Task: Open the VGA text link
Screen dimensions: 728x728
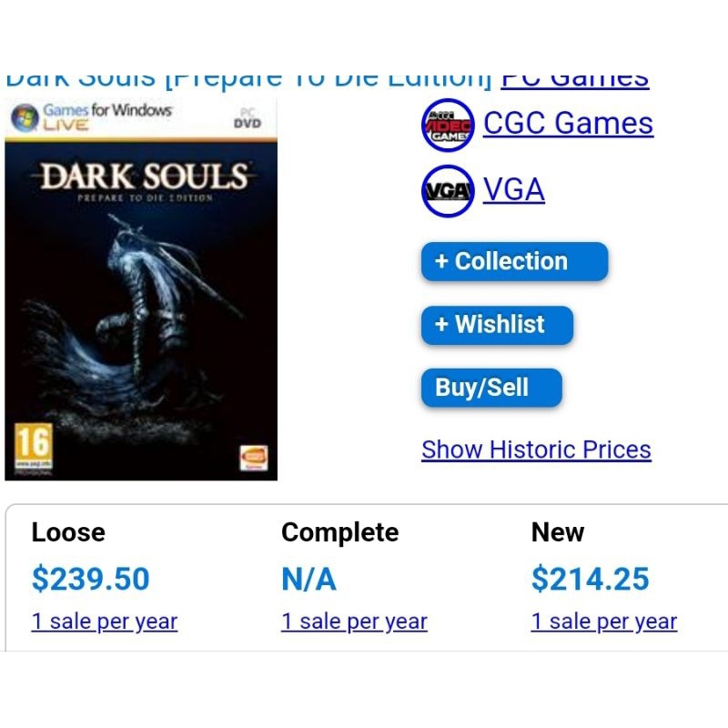Action: point(514,189)
